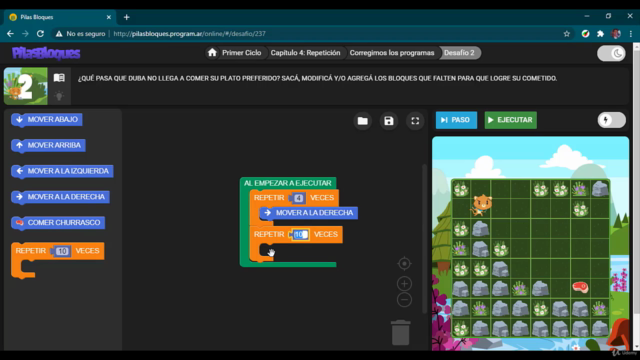This screenshot has width=640, height=360.
Task: Click the save diskette icon
Action: point(389,121)
